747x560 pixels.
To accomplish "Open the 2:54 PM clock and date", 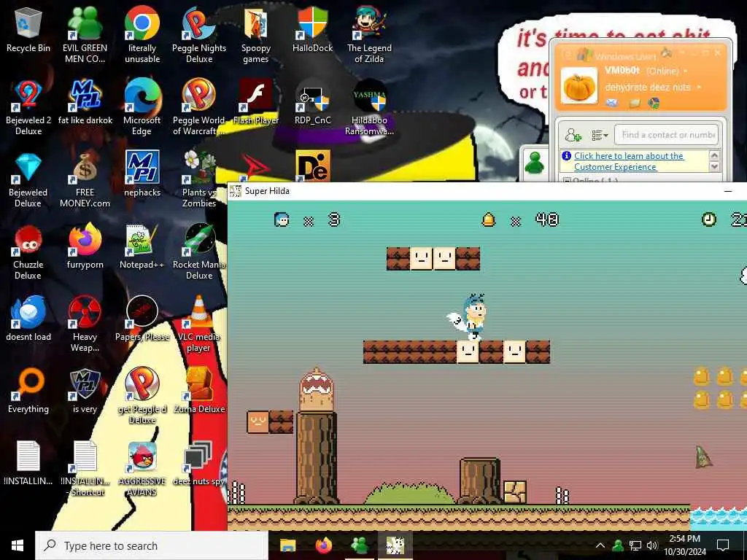I will (685, 545).
